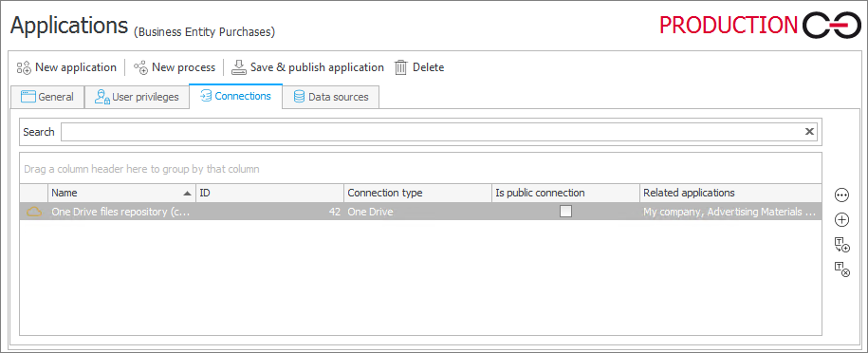Clear the search box with X
868x353 pixels.
coord(809,132)
